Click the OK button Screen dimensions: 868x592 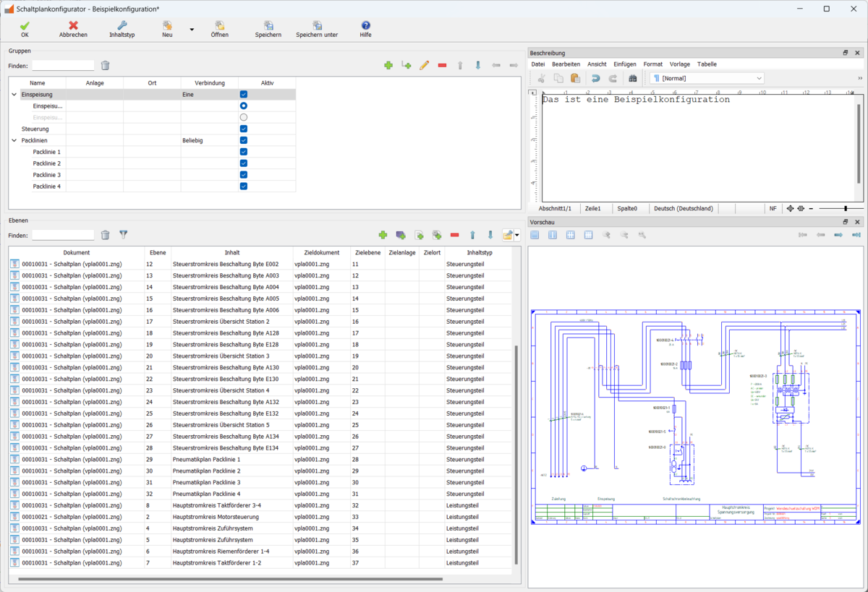pyautogui.click(x=25, y=29)
